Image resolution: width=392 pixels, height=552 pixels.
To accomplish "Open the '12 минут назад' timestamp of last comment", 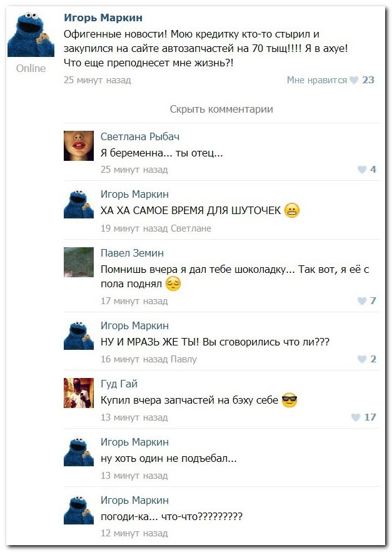I will 134,533.
